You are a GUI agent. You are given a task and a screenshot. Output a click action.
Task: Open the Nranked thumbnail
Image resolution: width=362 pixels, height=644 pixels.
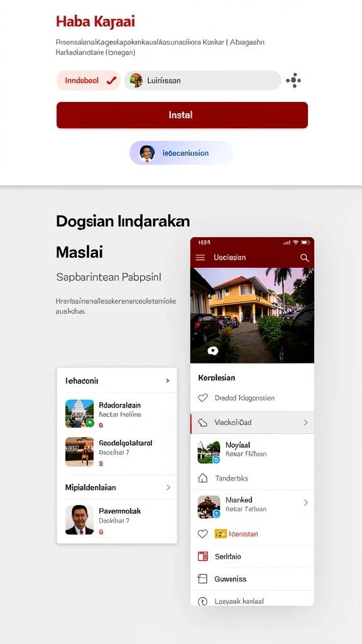coord(209,507)
